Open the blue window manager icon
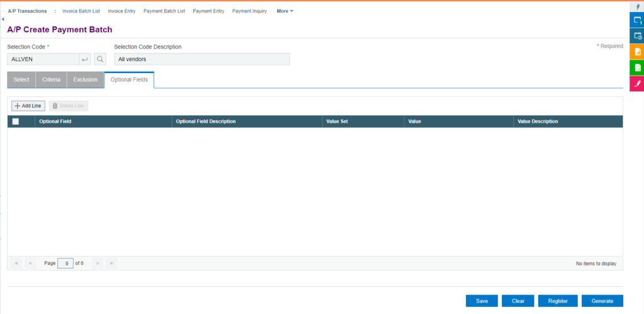644x314 pixels. tap(636, 21)
